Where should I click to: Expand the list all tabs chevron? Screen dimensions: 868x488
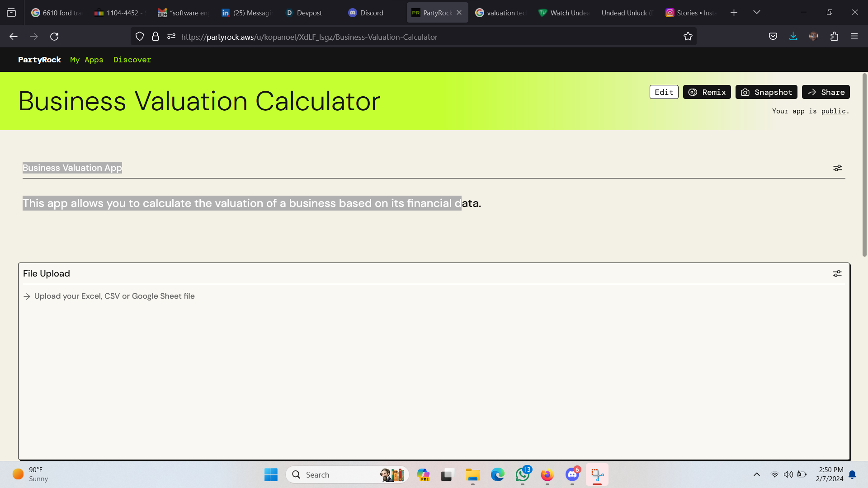[756, 13]
